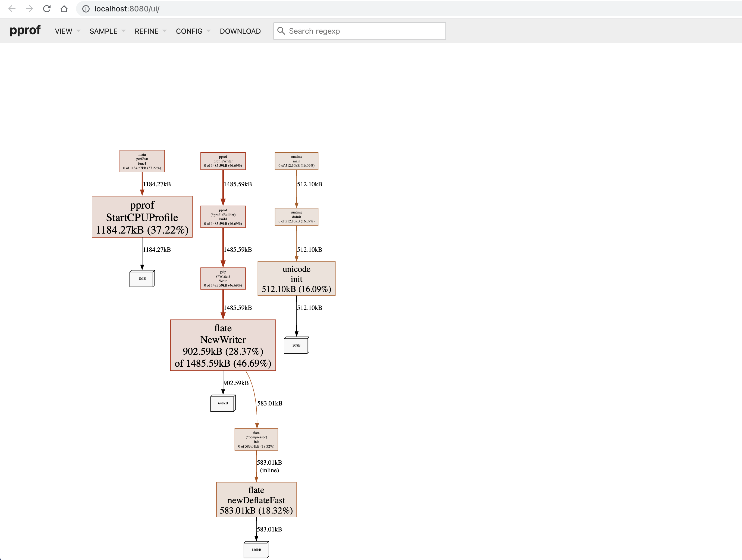Screen dimensions: 742x560
Task: Click the unicode init graph node
Action: point(297,279)
